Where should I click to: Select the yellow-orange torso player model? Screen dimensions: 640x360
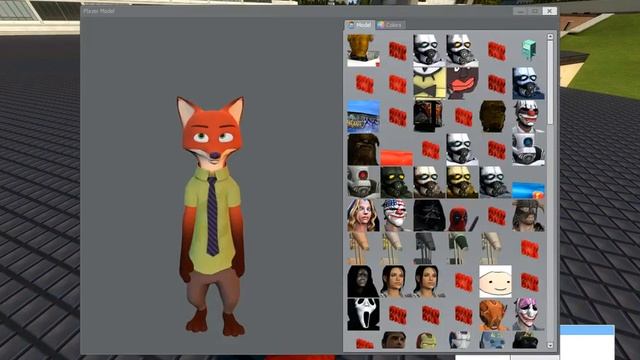tap(363, 51)
